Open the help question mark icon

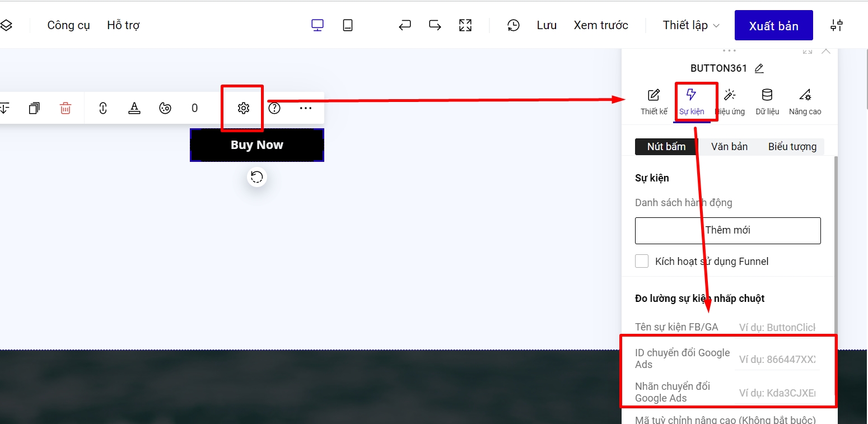click(274, 108)
